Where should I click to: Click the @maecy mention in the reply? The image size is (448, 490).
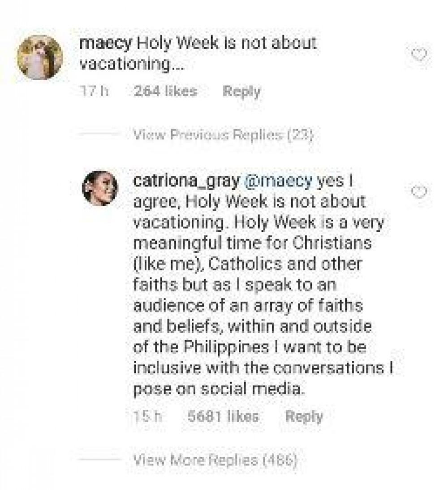coord(277,181)
